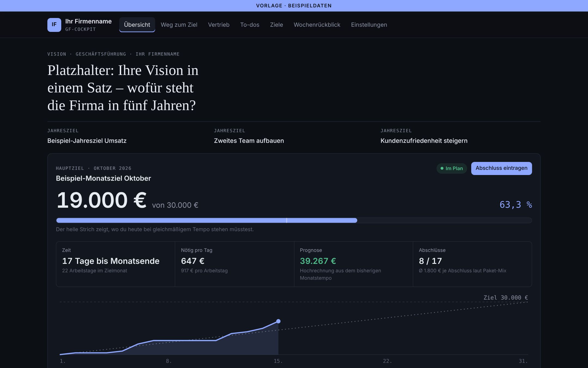The height and width of the screenshot is (368, 588).
Task: Open Einstellungen in the navigation
Action: pos(369,25)
